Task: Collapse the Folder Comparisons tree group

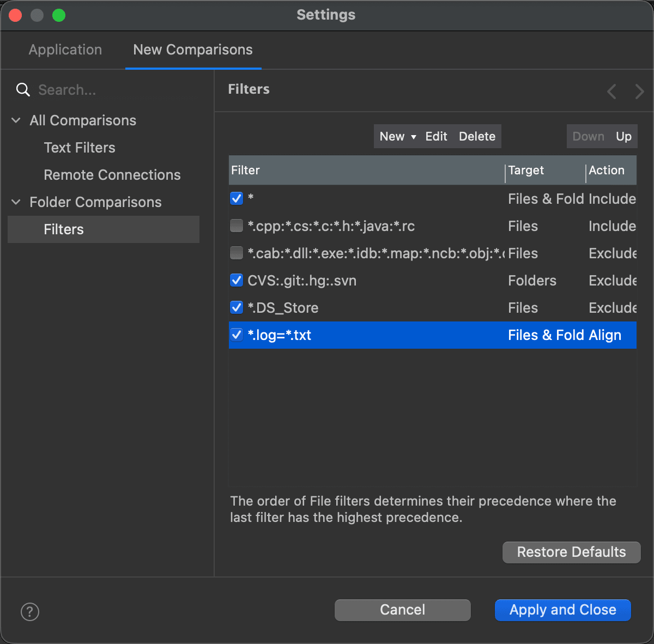Action: click(16, 202)
